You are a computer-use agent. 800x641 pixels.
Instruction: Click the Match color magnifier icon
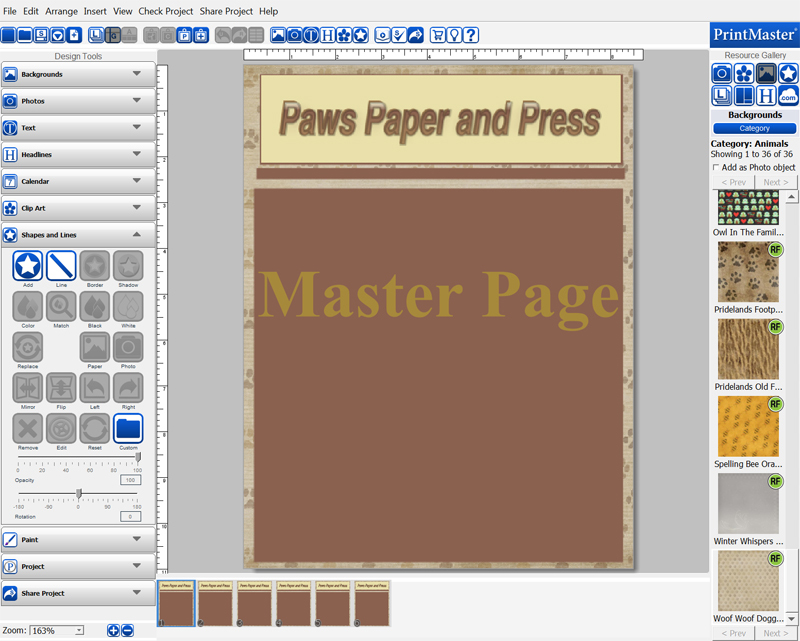coord(61,306)
